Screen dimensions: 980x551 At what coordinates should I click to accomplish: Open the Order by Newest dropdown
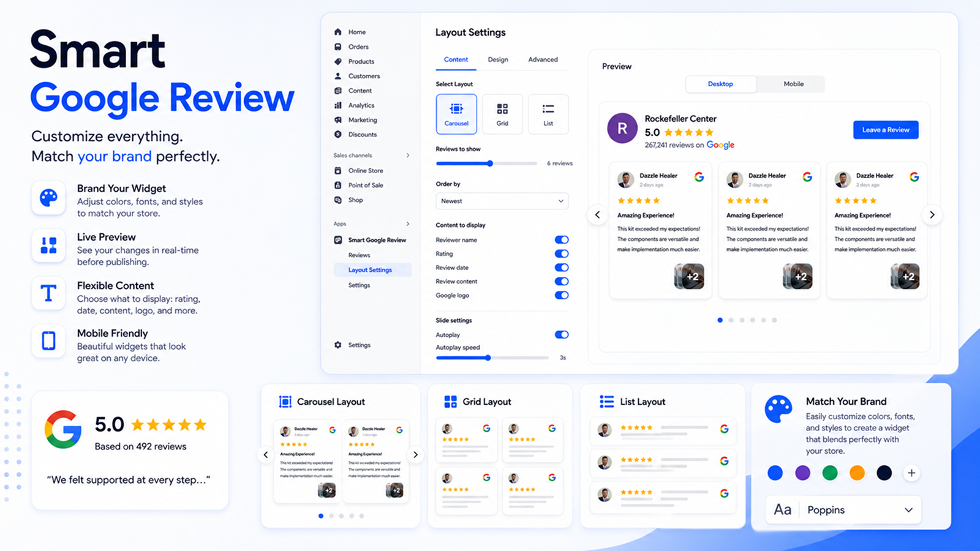coord(502,201)
